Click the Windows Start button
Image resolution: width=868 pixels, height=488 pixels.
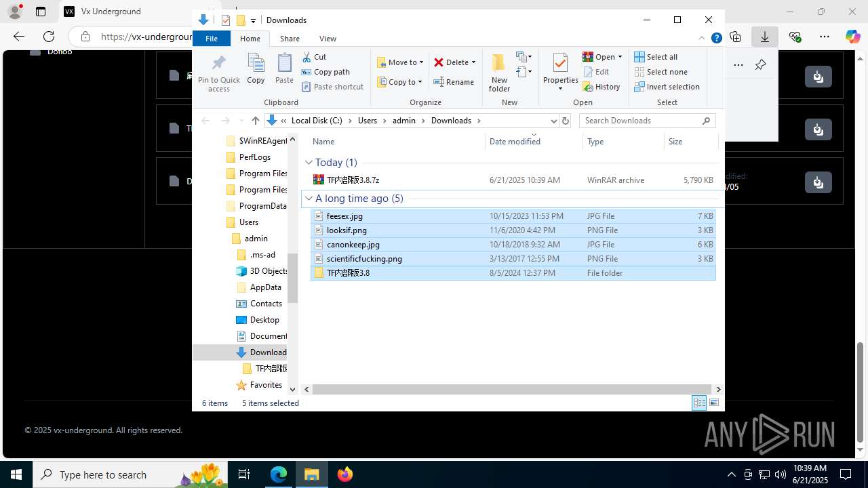tap(16, 474)
